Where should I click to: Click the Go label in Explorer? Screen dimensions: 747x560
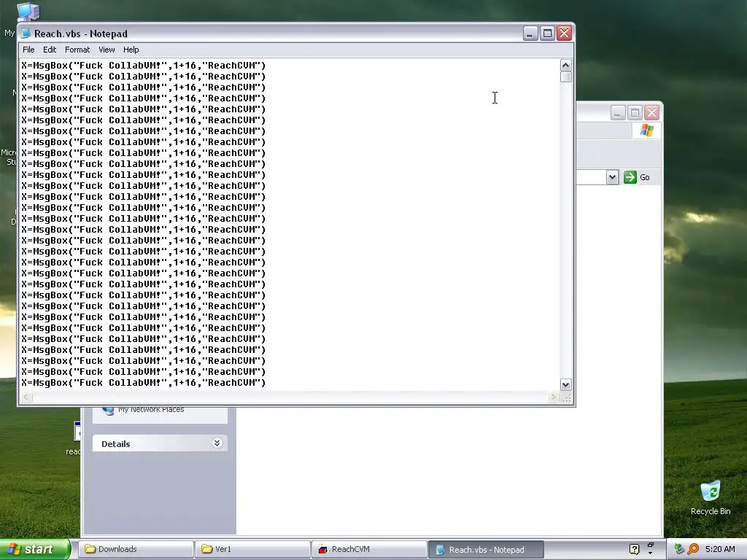click(645, 177)
